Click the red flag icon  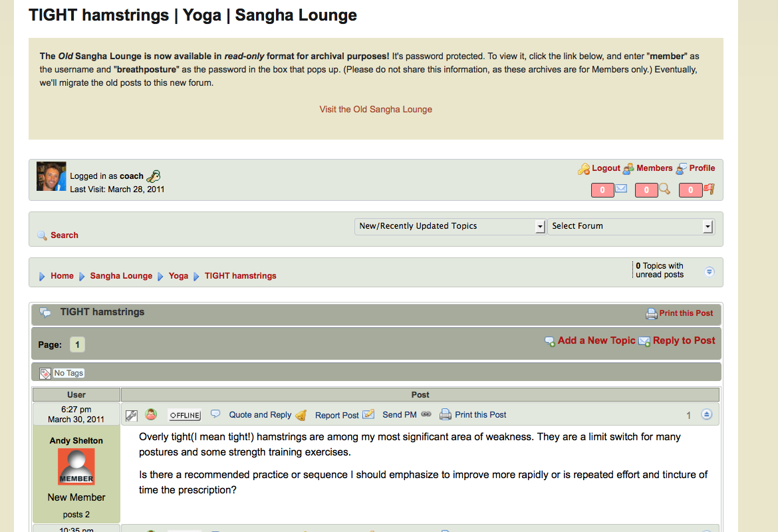pos(709,190)
